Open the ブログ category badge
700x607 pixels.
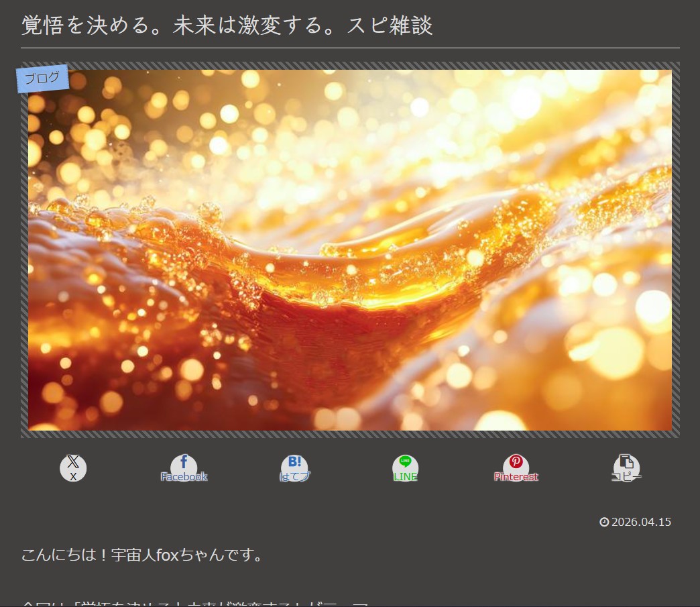[x=42, y=77]
